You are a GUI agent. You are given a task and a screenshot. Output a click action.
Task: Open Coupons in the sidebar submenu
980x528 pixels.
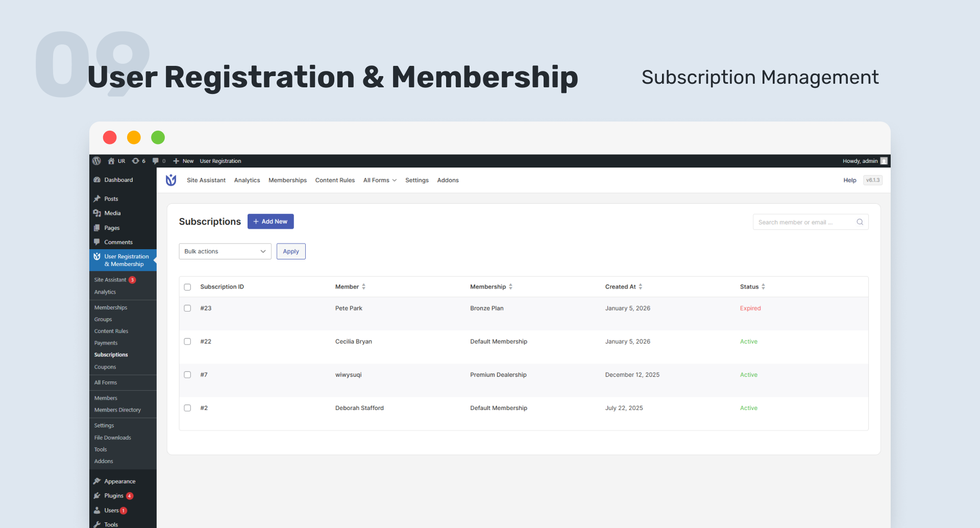pos(105,367)
